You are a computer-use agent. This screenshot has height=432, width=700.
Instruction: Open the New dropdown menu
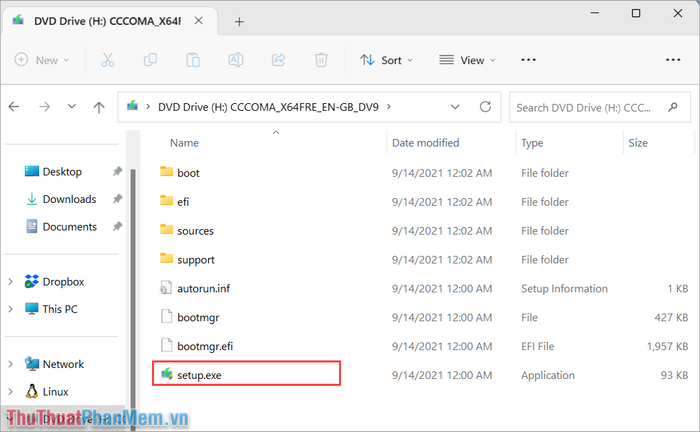tap(42, 60)
